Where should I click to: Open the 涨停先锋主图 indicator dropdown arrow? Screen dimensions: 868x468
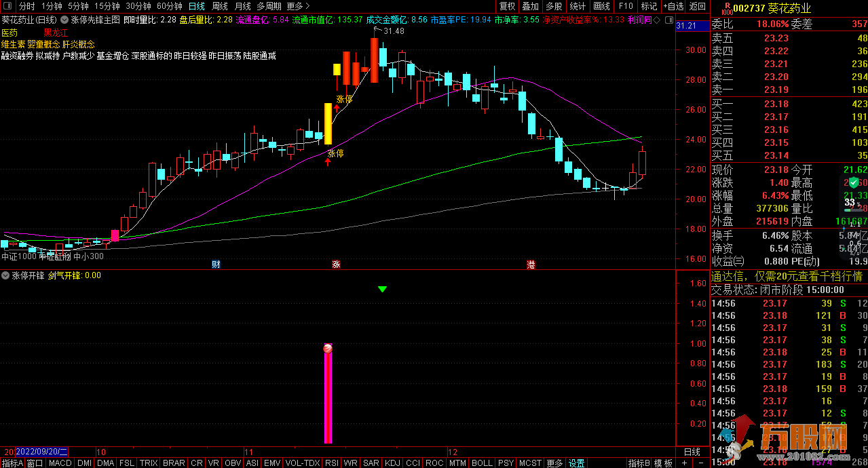click(64, 20)
